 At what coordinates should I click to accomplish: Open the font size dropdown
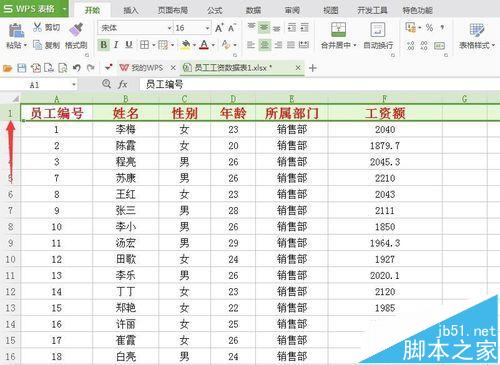[x=208, y=28]
